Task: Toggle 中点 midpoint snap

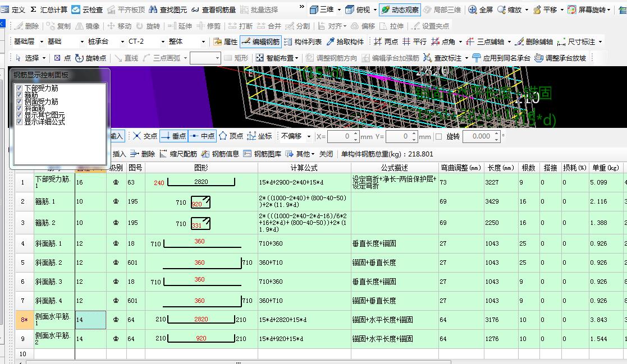Action: 202,136
